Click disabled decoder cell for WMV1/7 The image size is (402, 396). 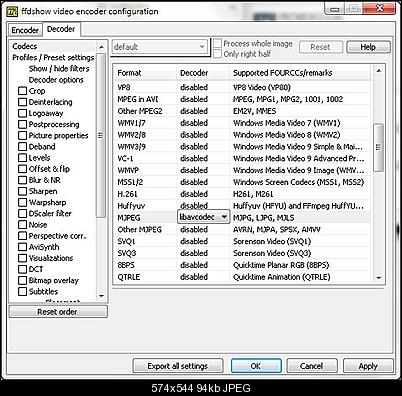tap(194, 123)
